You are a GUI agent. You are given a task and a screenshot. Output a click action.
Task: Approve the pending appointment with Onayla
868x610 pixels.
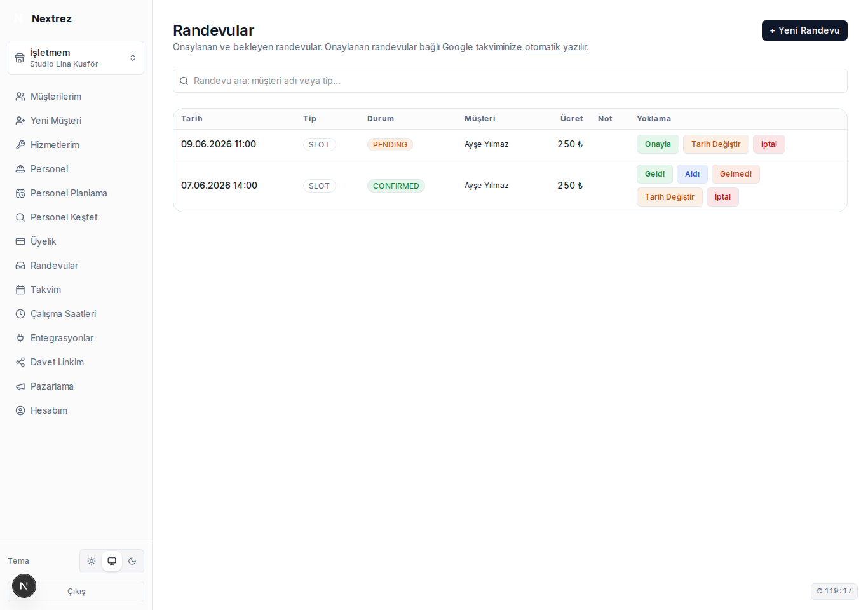pyautogui.click(x=658, y=144)
